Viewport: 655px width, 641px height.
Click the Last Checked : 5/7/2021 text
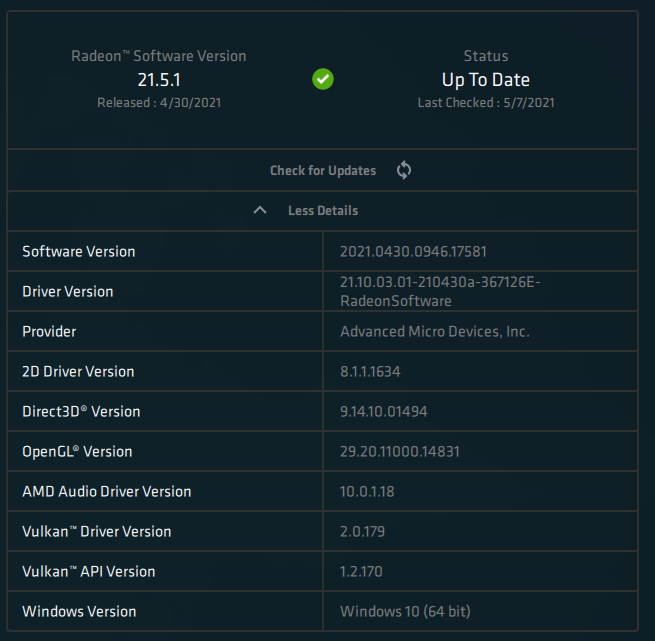tap(486, 103)
